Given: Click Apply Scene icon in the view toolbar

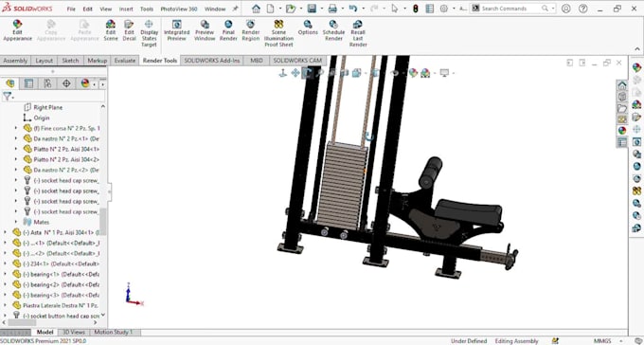Looking at the screenshot, I should click(425, 73).
